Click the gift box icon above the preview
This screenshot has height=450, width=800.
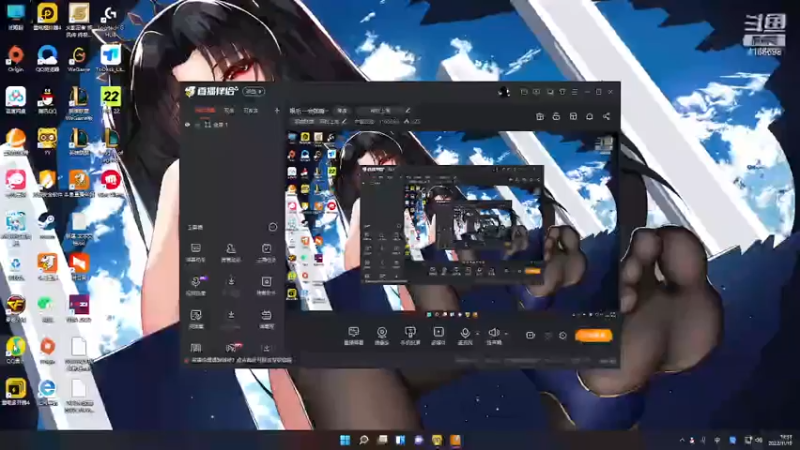coord(540,116)
